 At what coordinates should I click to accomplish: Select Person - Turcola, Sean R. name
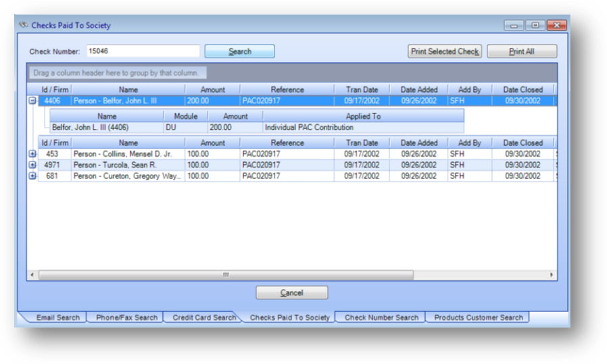click(x=128, y=165)
